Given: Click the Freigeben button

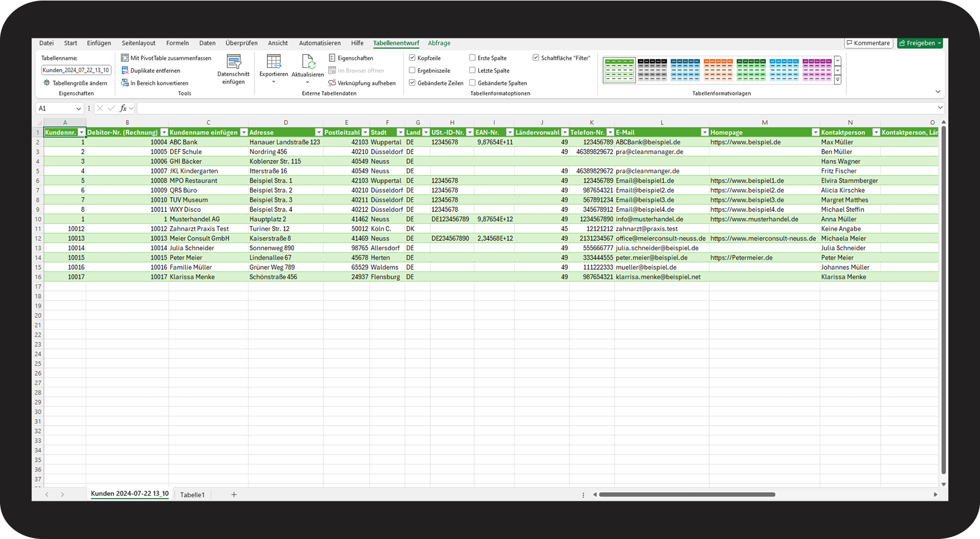Looking at the screenshot, I should pyautogui.click(x=921, y=43).
